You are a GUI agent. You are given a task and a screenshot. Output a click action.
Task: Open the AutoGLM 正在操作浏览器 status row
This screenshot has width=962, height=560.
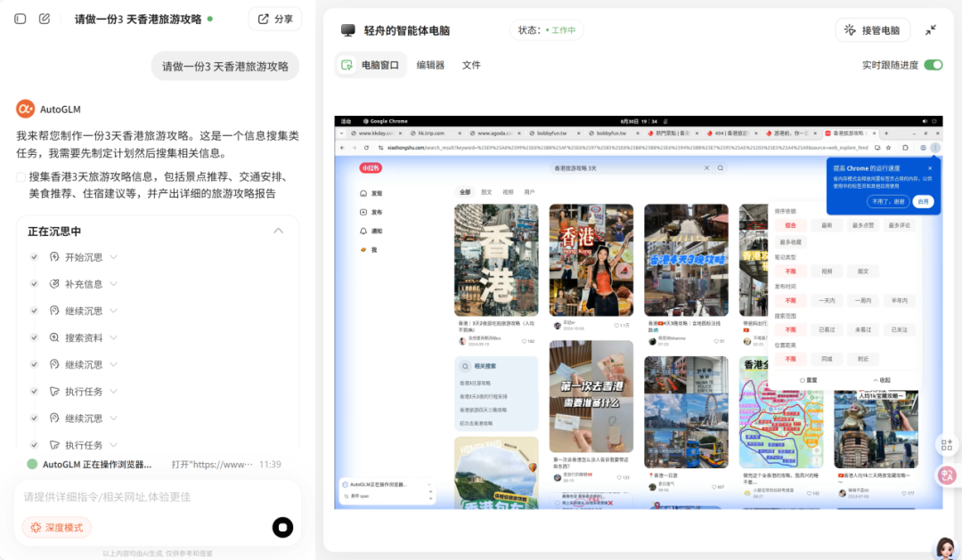(x=155, y=465)
